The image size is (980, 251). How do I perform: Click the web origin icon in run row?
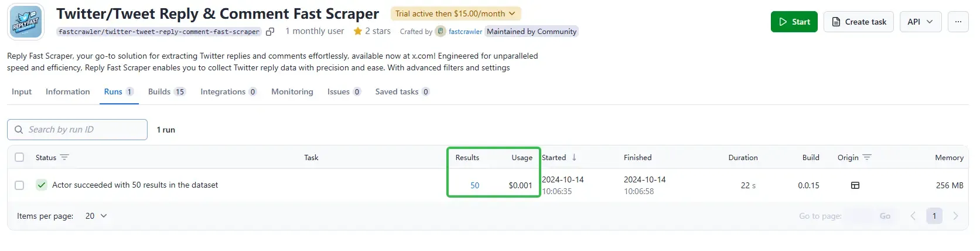(855, 185)
